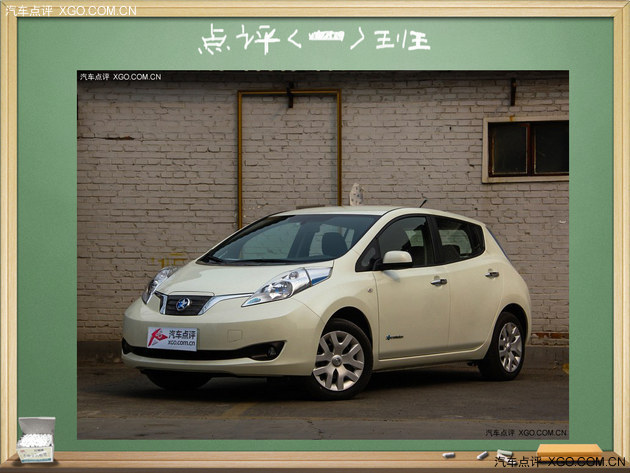Click the dark window on the brick wall

click(527, 148)
